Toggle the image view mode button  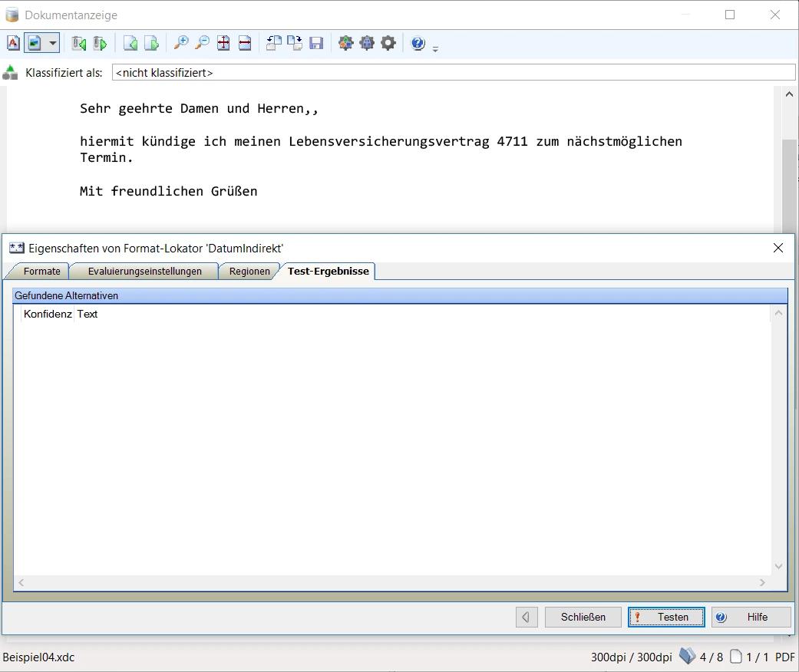[35, 43]
